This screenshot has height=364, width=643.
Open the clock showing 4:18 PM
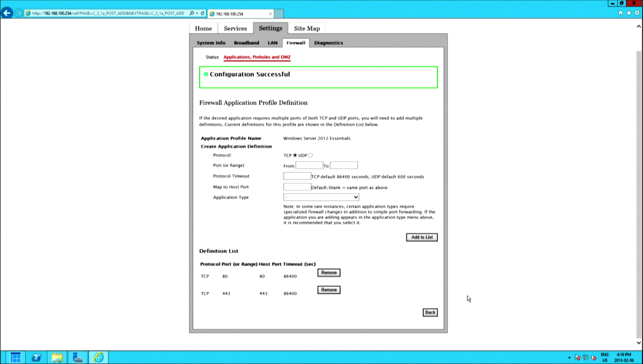pos(624,357)
